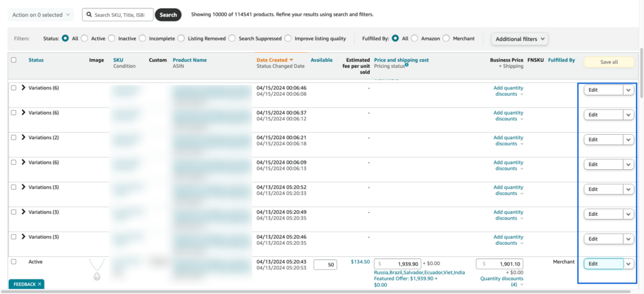The height and width of the screenshot is (294, 644).
Task: Tick the checkbox for the 05:20:49 variations row
Action: click(x=14, y=212)
